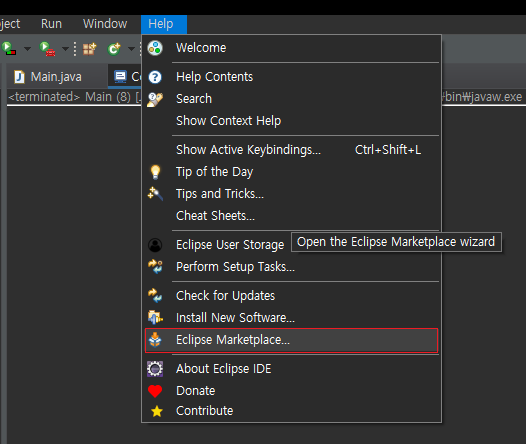This screenshot has width=526, height=444.
Task: Expand the Run button dropdown arrow
Action: pyautogui.click(x=28, y=49)
